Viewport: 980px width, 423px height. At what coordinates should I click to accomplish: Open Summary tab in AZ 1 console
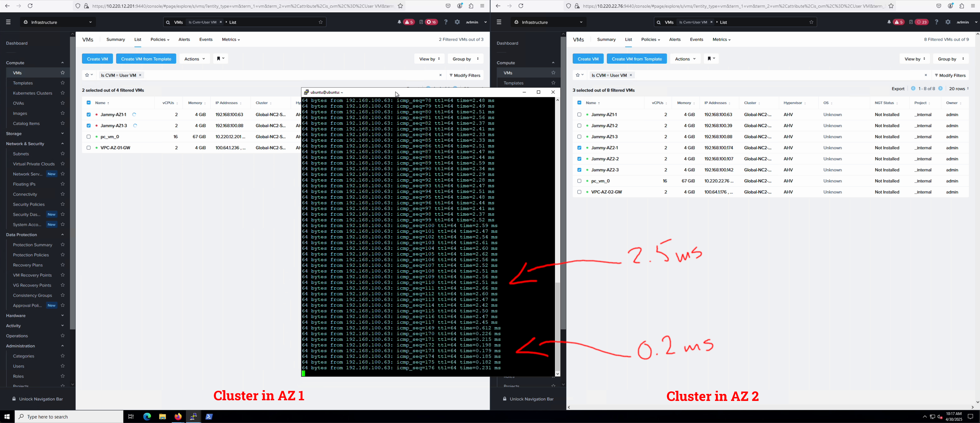tap(116, 39)
